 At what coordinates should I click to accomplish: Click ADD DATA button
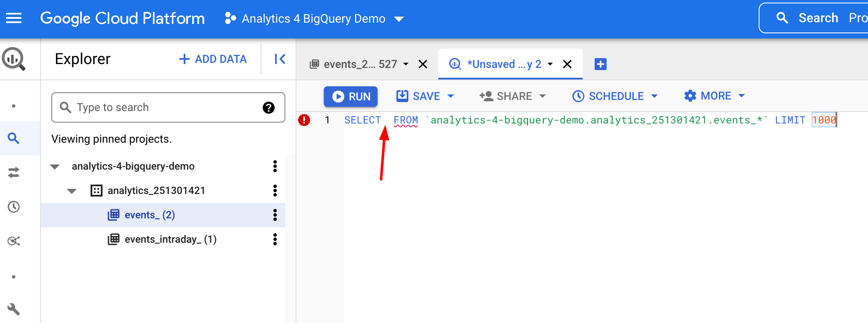click(213, 59)
